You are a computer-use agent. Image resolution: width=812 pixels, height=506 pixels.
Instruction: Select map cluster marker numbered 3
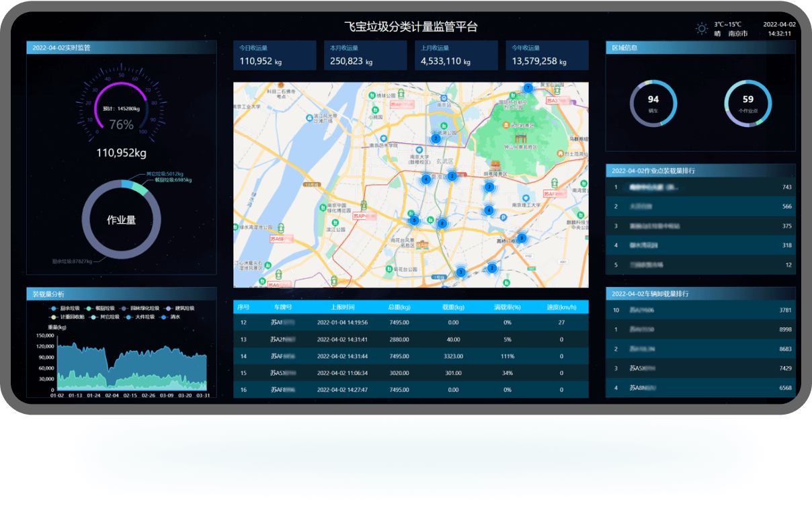coord(460,272)
